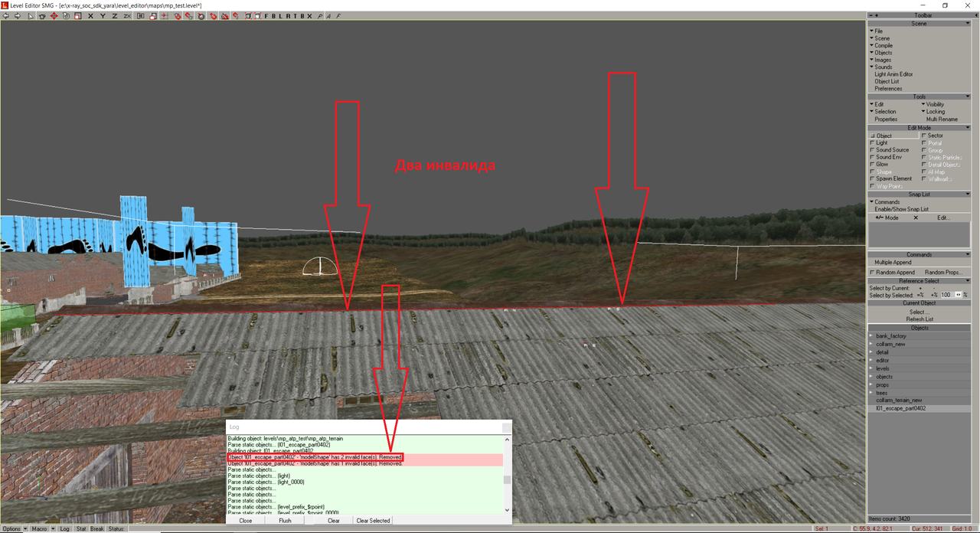Toggle the moving snap to object icon

point(189,16)
